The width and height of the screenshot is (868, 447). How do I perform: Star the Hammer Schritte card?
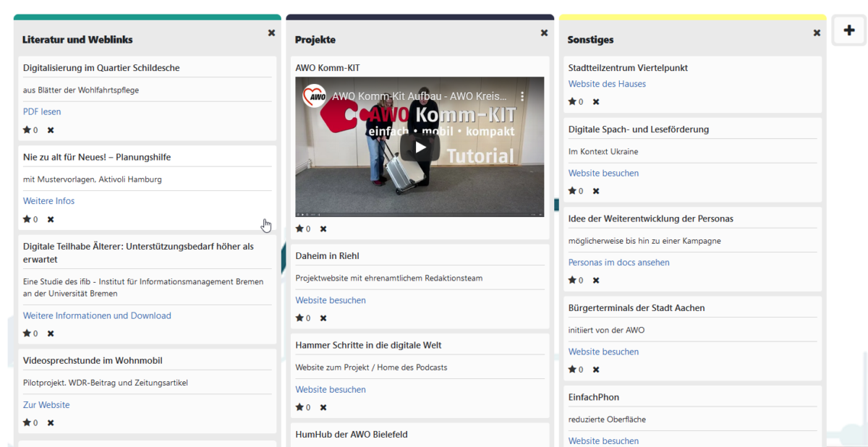tap(299, 407)
